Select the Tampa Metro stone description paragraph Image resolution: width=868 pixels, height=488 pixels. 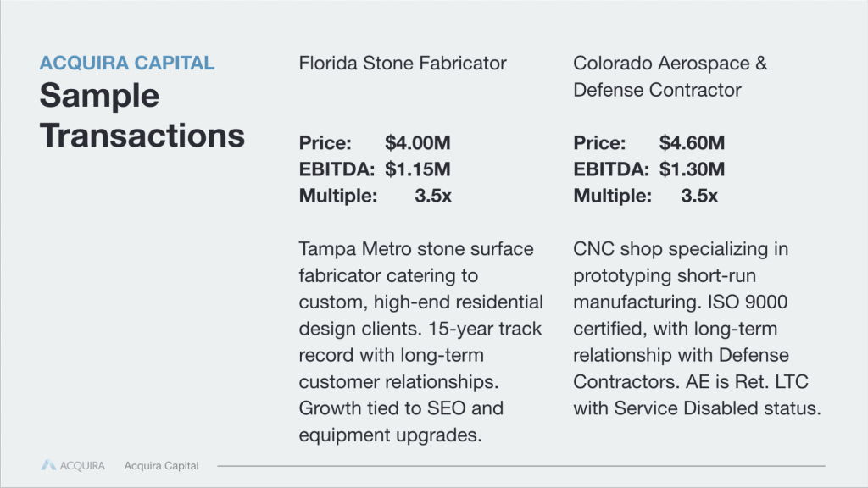(420, 342)
